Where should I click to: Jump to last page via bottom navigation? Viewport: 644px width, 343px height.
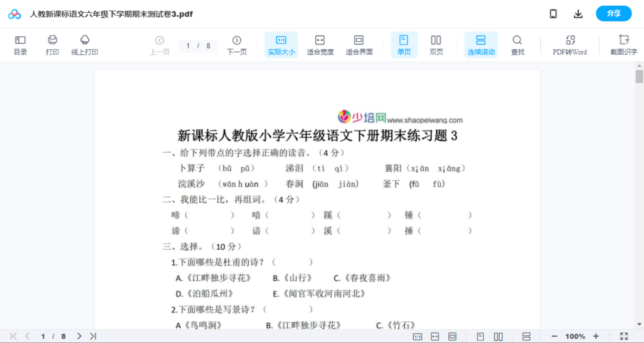(92, 336)
